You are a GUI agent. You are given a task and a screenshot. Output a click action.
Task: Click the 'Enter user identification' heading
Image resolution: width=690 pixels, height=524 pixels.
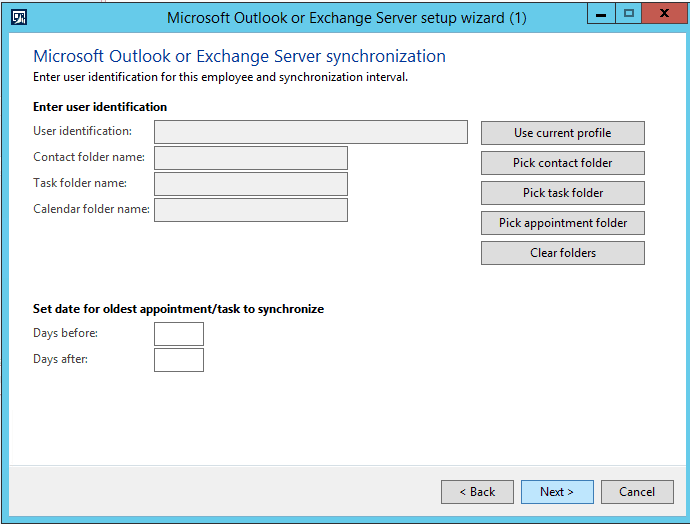pos(100,107)
